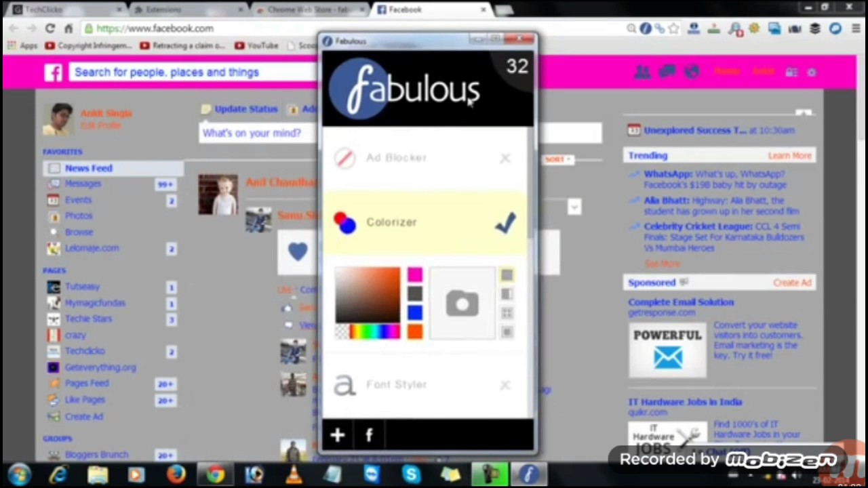This screenshot has width=868, height=488.
Task: Open the Apps bookmark shortcut
Action: (22, 45)
